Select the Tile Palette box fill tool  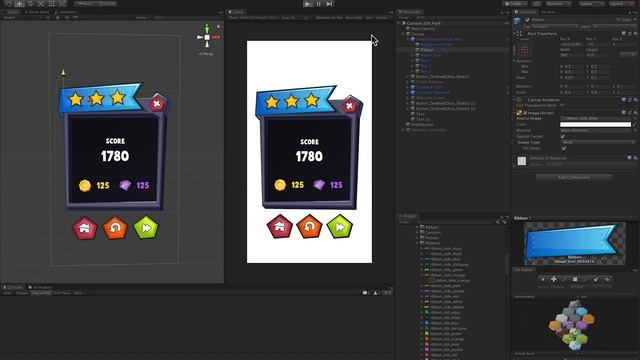pyautogui.click(x=575, y=279)
